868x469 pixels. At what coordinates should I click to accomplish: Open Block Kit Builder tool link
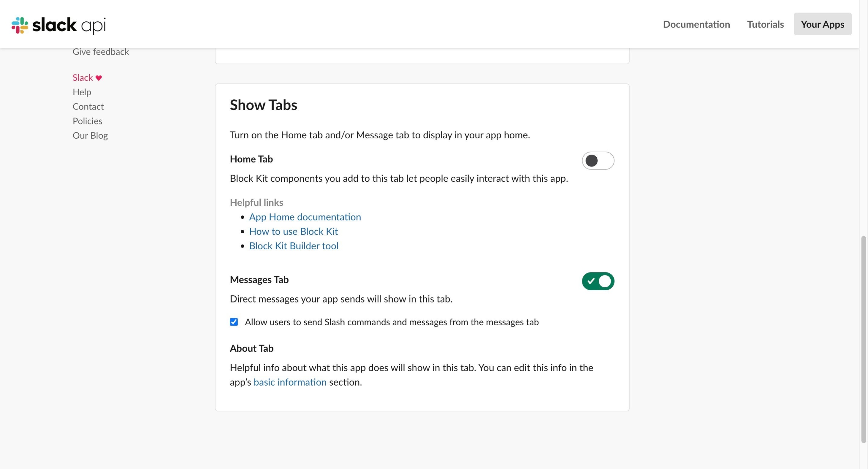click(294, 246)
